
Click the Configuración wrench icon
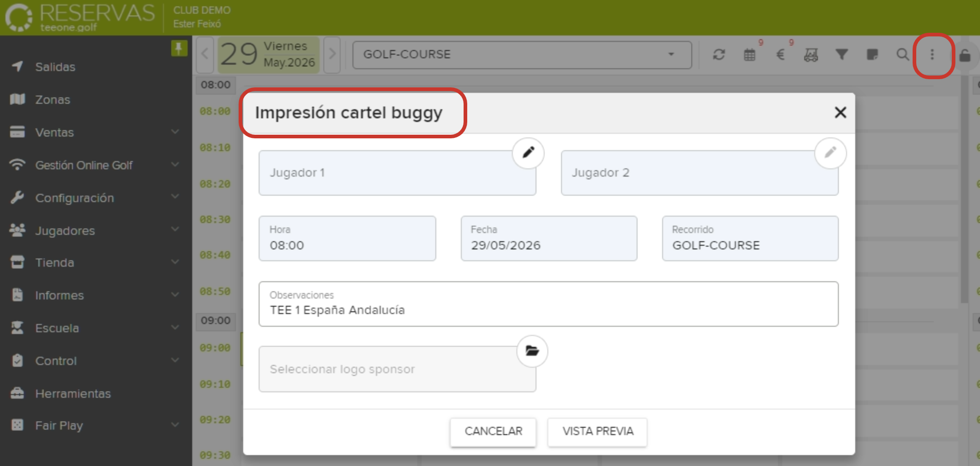[x=17, y=197]
